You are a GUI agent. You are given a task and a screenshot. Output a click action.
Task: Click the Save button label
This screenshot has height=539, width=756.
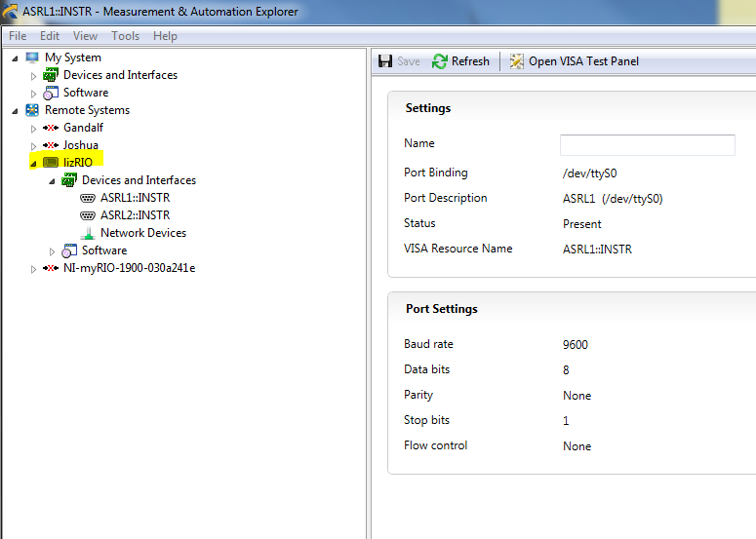pos(409,61)
